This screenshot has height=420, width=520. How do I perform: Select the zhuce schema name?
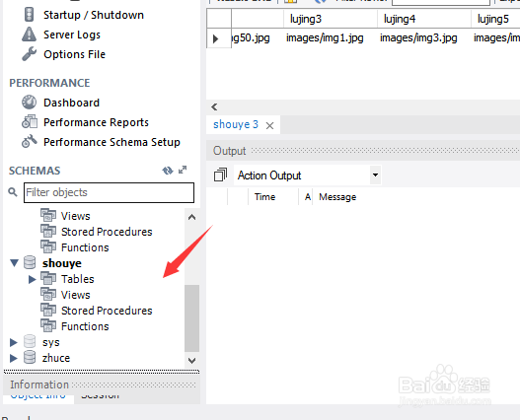point(56,358)
